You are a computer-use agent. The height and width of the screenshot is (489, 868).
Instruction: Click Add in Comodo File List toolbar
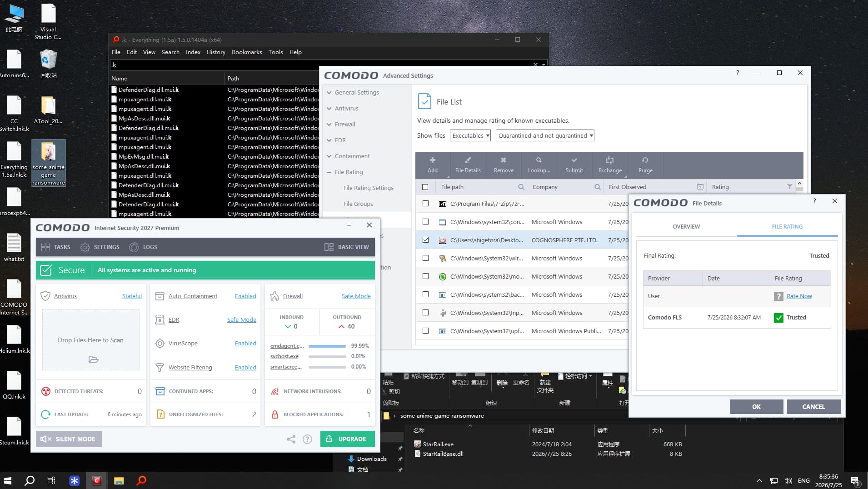[x=432, y=165]
